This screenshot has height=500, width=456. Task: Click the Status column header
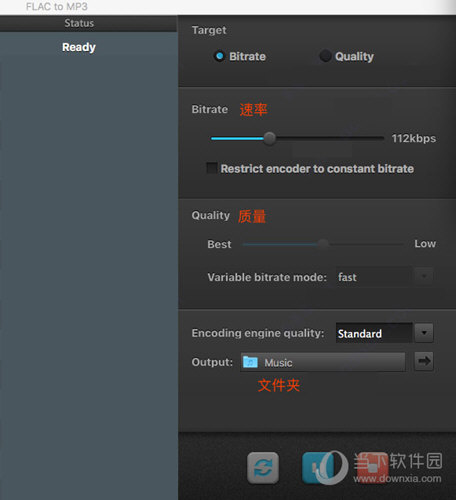click(x=79, y=23)
